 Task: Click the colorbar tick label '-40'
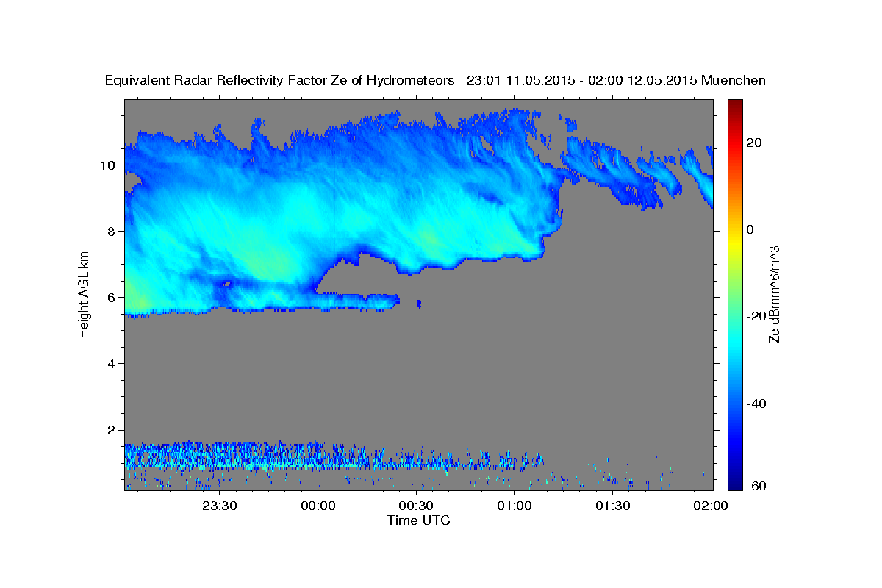(x=756, y=404)
